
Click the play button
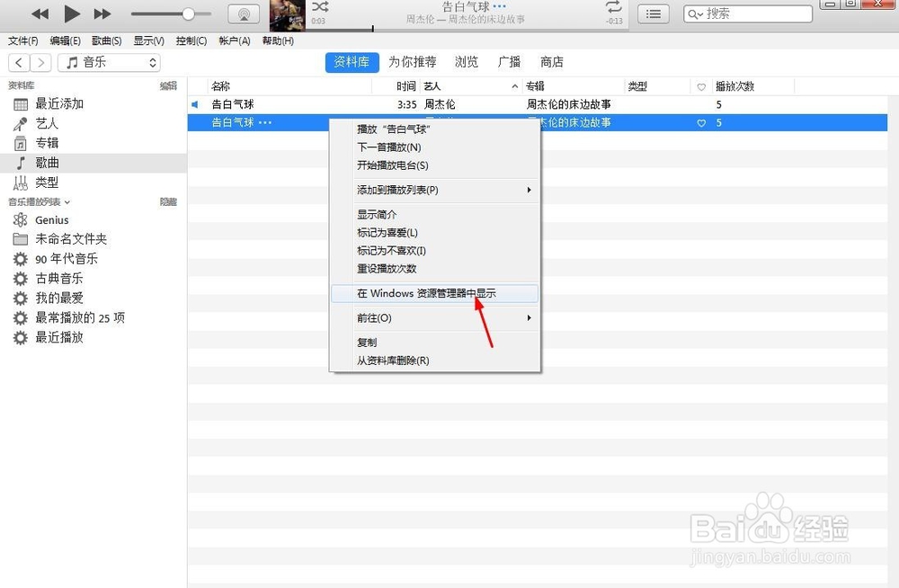pyautogui.click(x=72, y=13)
